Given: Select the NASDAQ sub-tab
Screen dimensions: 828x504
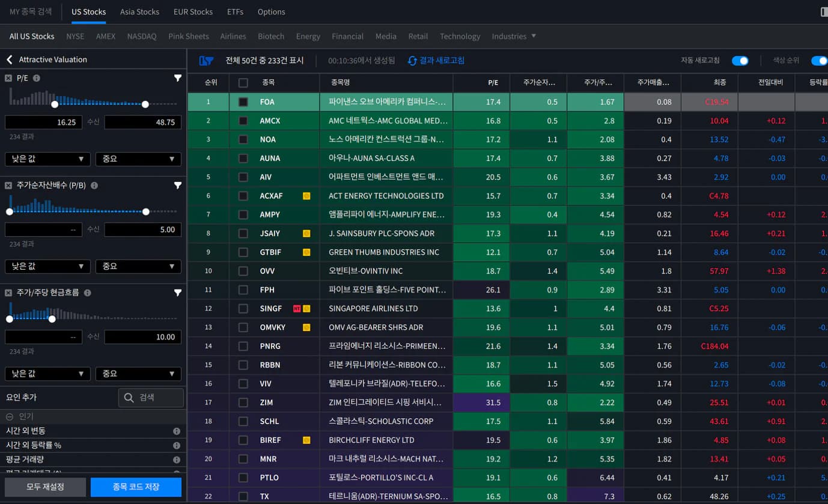Looking at the screenshot, I should 142,36.
